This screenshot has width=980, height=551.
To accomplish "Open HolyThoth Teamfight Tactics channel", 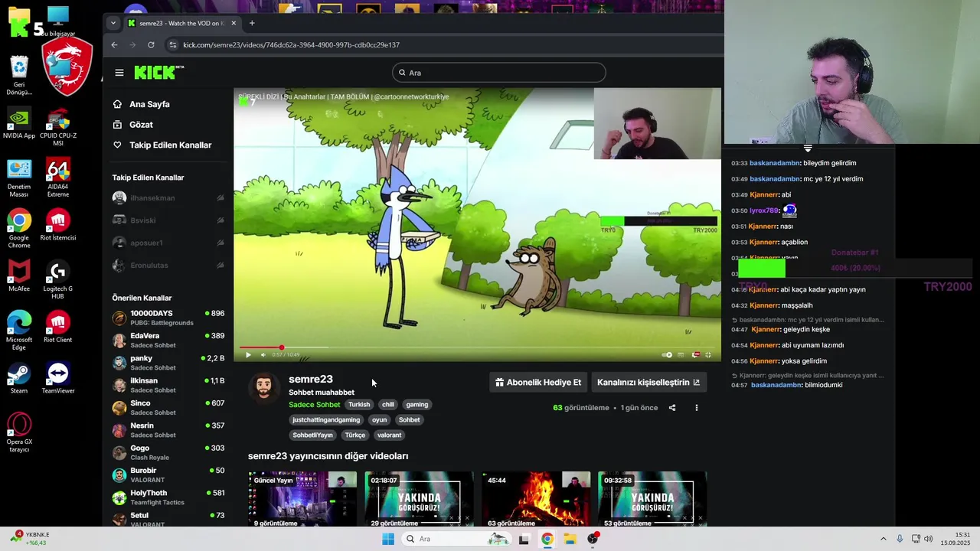I will coord(168,497).
